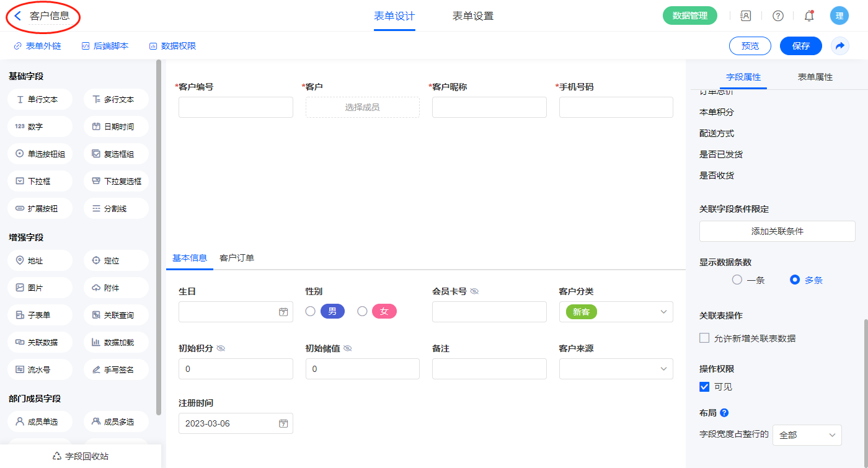Screen dimensions: 868x468
Task: Uncheck the 可见 permission checkbox
Action: (x=704, y=387)
